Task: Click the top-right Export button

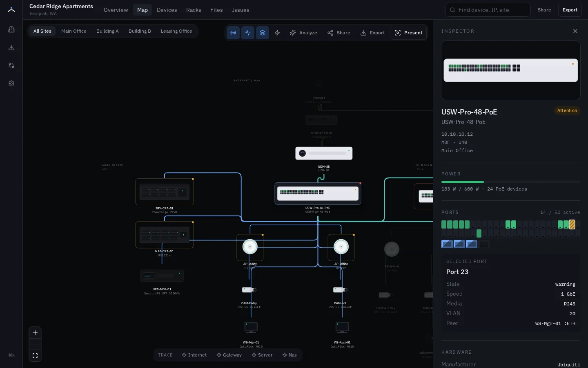Action: click(x=570, y=10)
